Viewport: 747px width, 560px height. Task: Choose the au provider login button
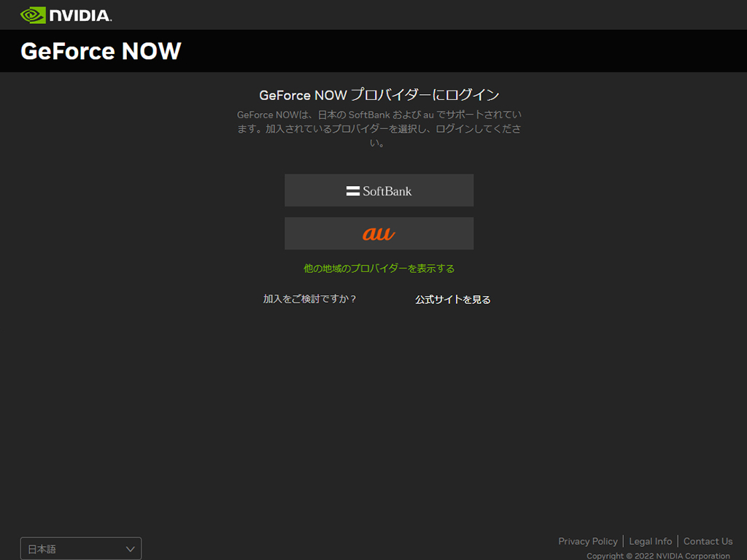point(379,233)
